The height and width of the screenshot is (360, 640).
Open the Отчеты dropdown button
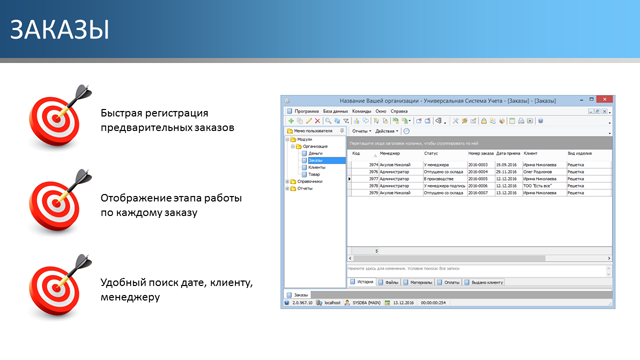tap(362, 131)
